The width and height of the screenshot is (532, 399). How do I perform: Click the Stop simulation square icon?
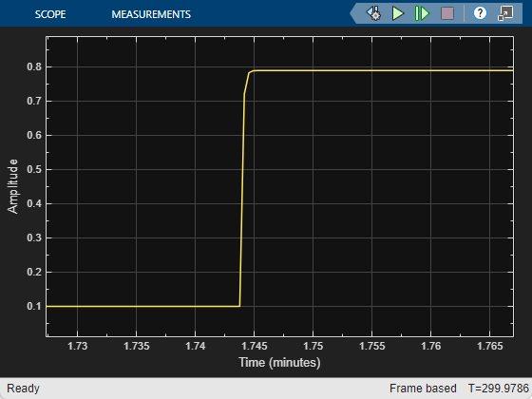point(447,13)
